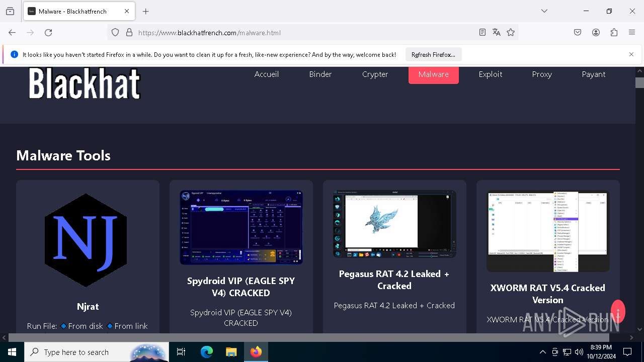Click Spydroid VIP (EAGLE SPY V4) CRACKED heading
The width and height of the screenshot is (644, 362).
241,287
